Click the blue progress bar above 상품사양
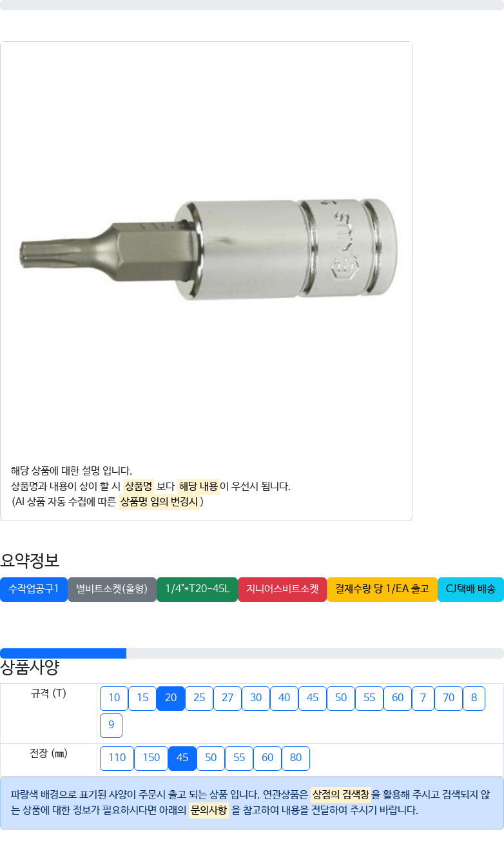 point(63,653)
